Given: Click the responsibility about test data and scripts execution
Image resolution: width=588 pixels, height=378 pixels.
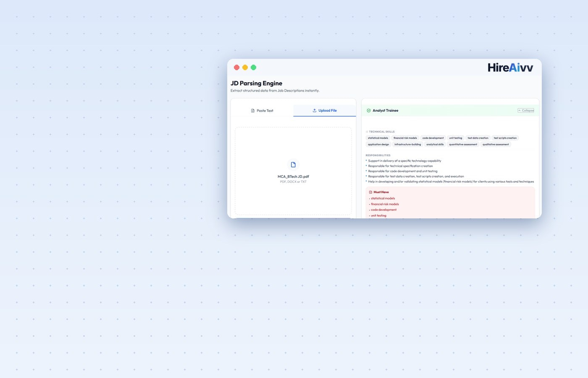Looking at the screenshot, I should click(416, 176).
